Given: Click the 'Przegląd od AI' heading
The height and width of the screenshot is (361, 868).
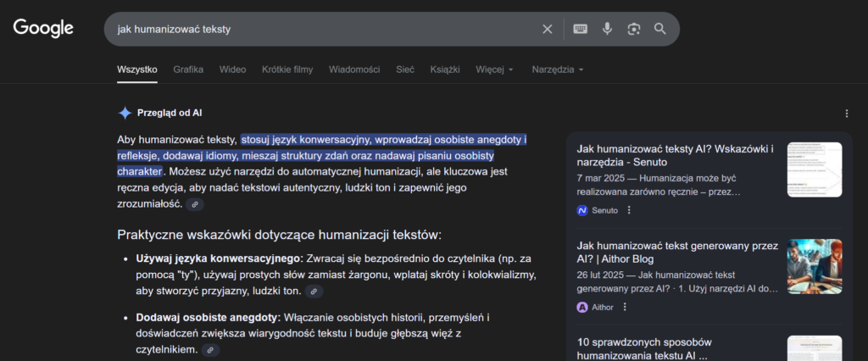Looking at the screenshot, I should [170, 114].
